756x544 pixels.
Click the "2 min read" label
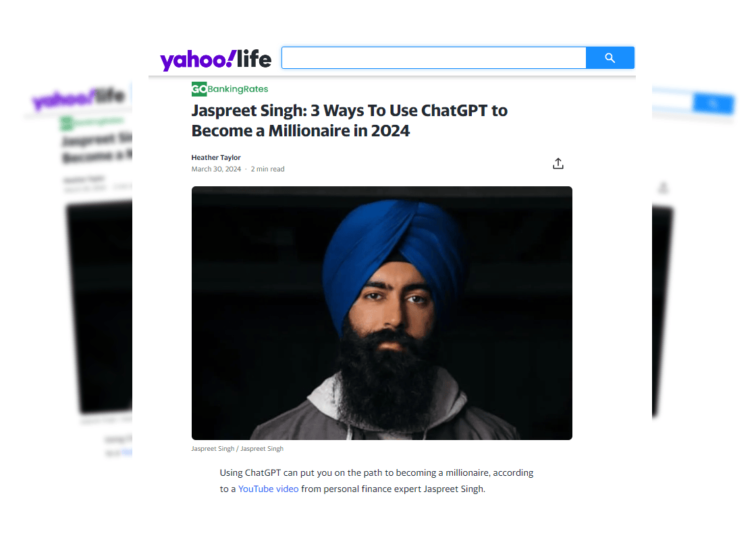tap(267, 169)
